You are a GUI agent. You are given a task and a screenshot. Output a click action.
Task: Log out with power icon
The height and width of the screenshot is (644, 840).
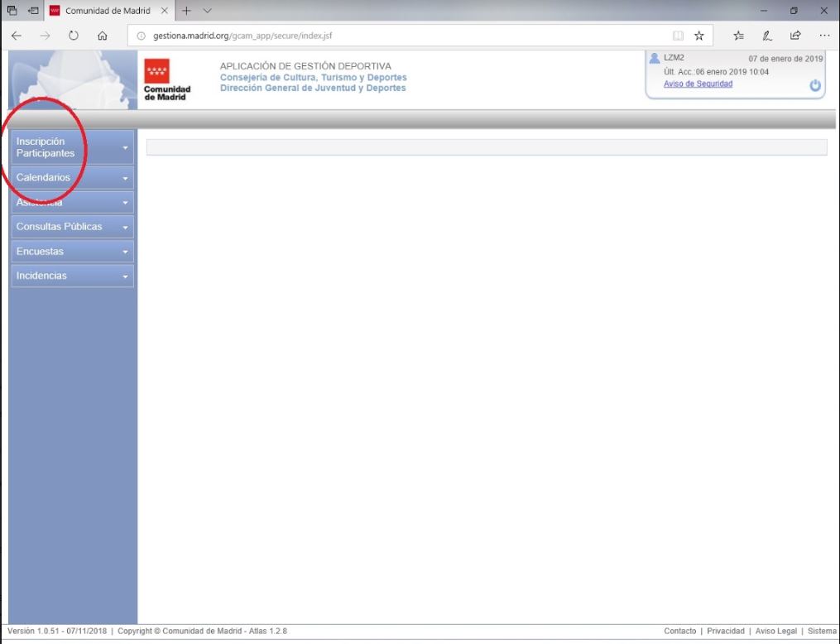[815, 86]
